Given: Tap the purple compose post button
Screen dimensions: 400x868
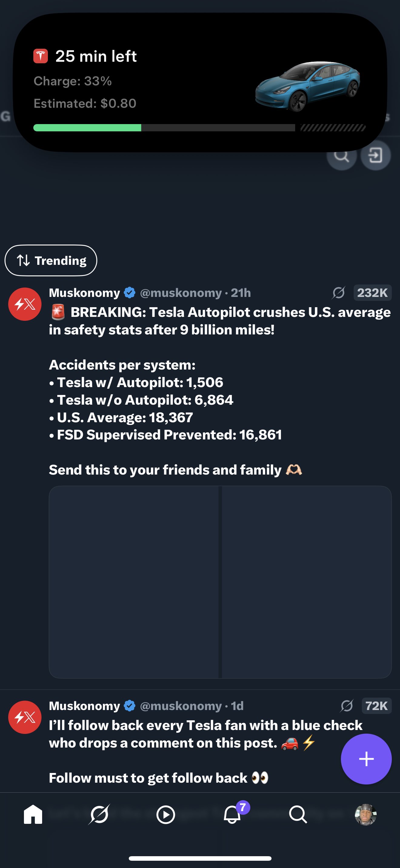Looking at the screenshot, I should [x=366, y=759].
